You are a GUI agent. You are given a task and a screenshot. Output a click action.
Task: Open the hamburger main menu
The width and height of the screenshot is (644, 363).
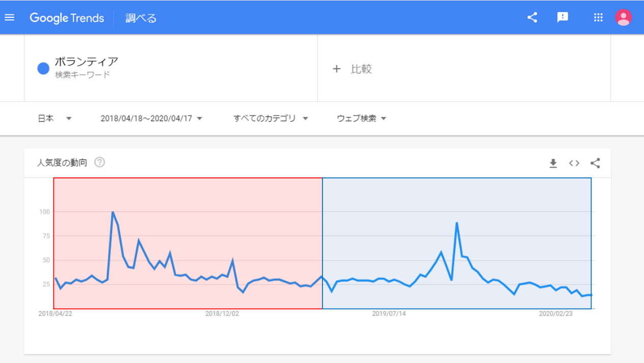tap(10, 18)
